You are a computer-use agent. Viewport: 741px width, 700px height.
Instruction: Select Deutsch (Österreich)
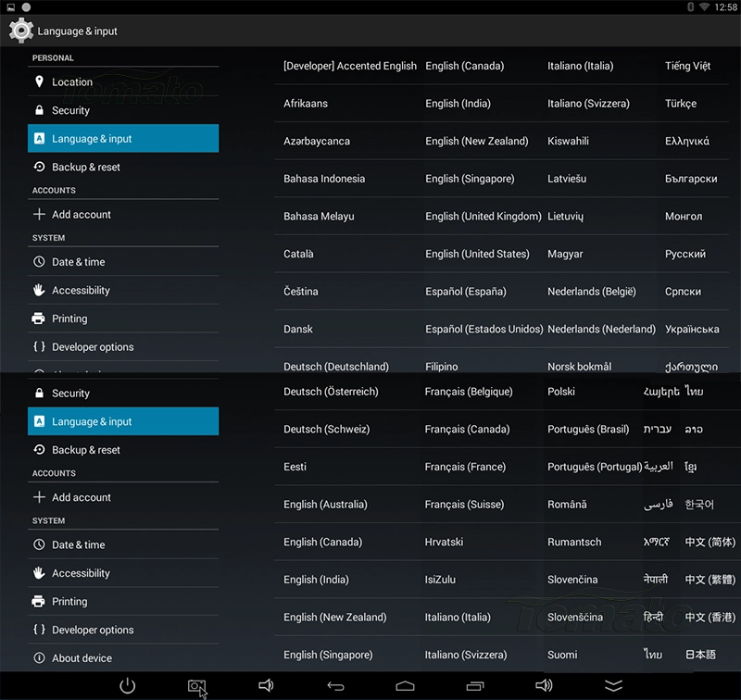[331, 392]
